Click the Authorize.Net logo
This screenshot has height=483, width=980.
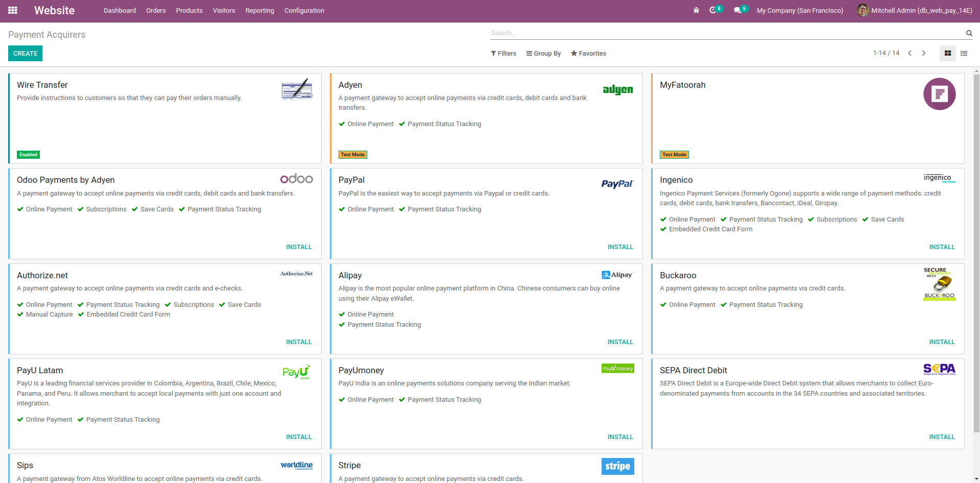coord(297,274)
